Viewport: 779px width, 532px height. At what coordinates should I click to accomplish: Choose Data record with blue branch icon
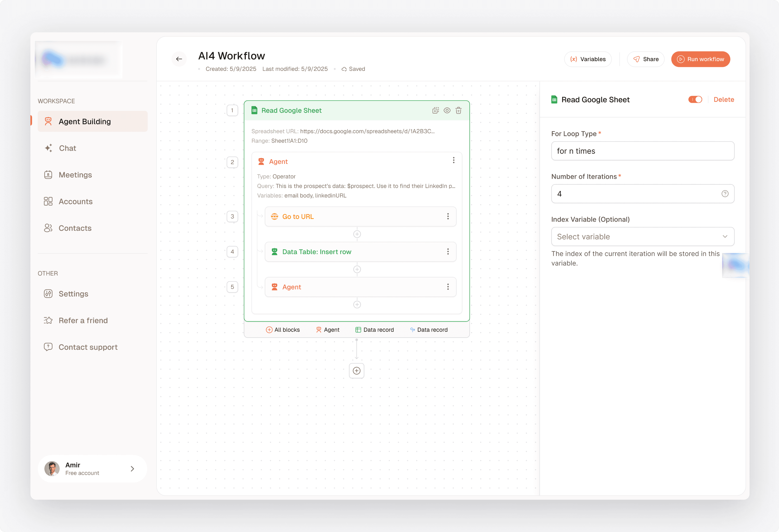point(429,329)
